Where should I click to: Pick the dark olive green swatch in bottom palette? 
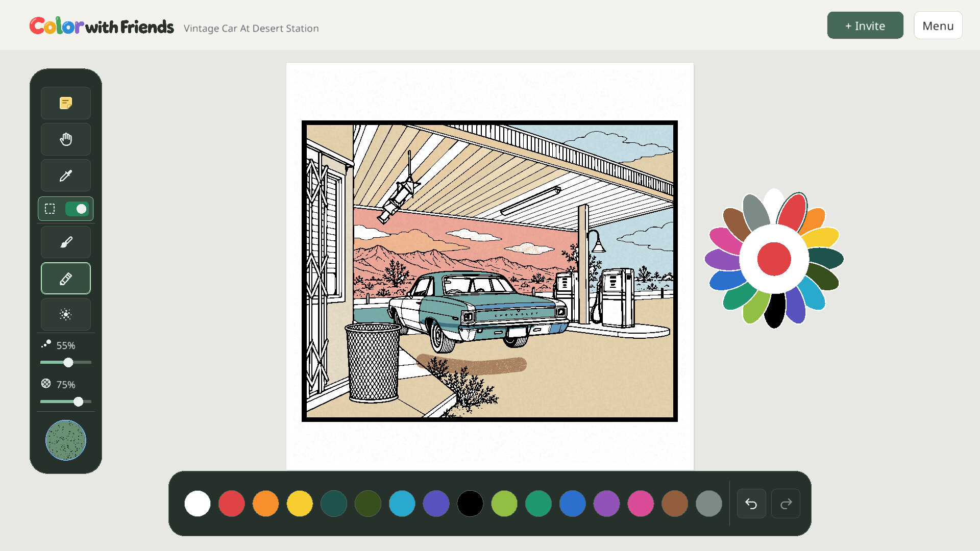[x=368, y=504]
